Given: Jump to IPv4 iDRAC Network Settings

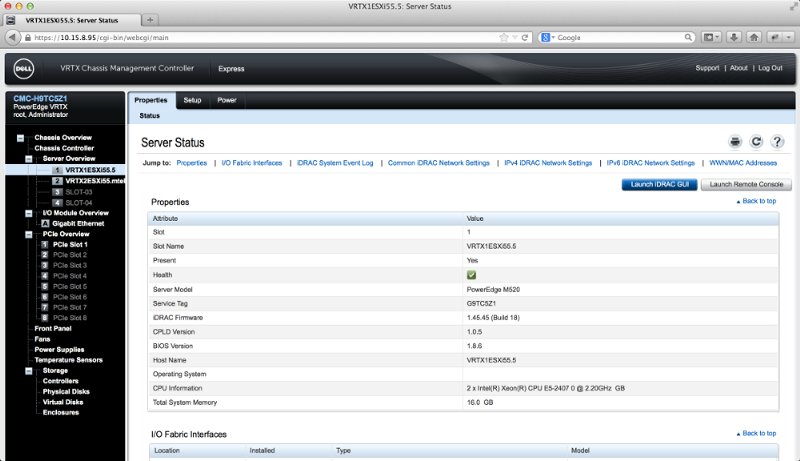Looking at the screenshot, I should coord(548,163).
